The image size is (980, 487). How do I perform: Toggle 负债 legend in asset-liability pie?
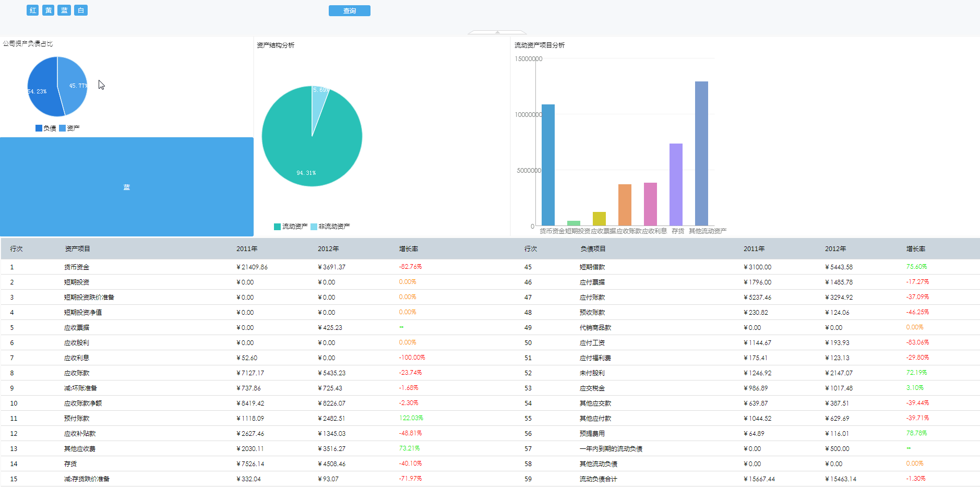coord(46,128)
